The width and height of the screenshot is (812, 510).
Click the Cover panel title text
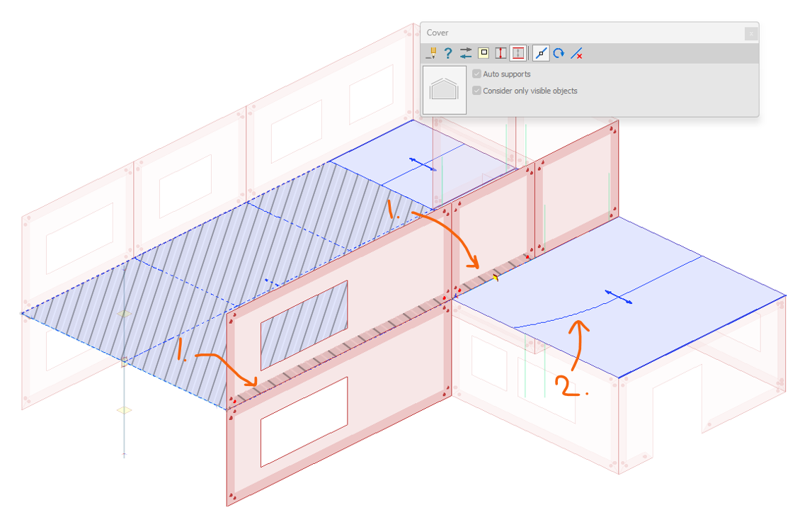coord(438,33)
